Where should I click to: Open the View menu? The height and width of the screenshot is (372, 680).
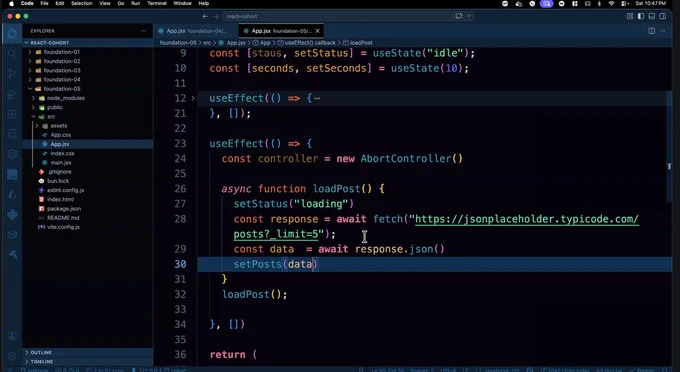[x=105, y=3]
